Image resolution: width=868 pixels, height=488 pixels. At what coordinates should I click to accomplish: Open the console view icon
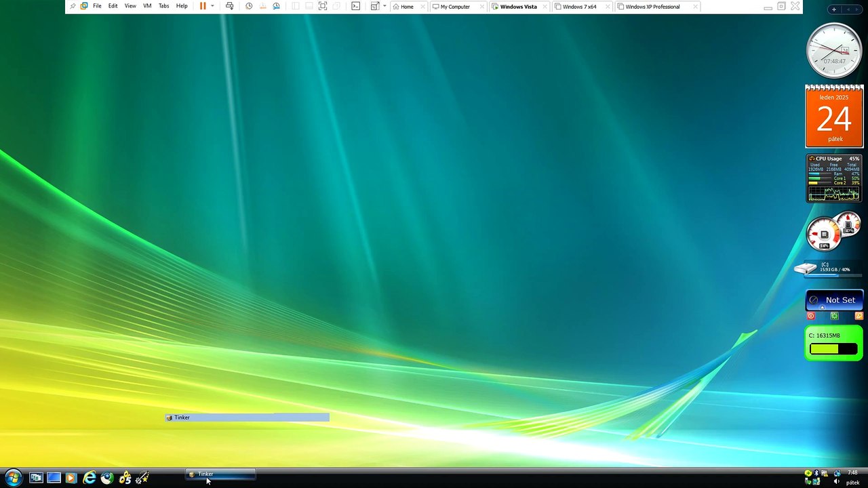tap(355, 6)
